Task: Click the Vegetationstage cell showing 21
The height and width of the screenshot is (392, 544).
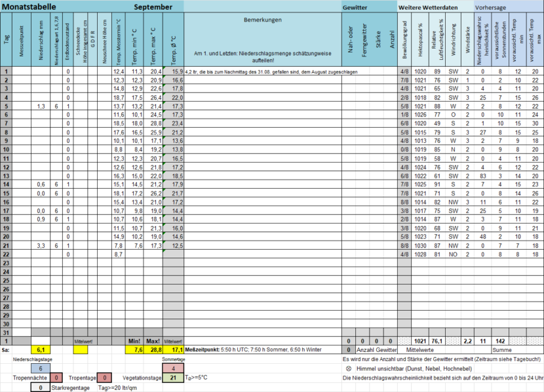Action: 173,378
